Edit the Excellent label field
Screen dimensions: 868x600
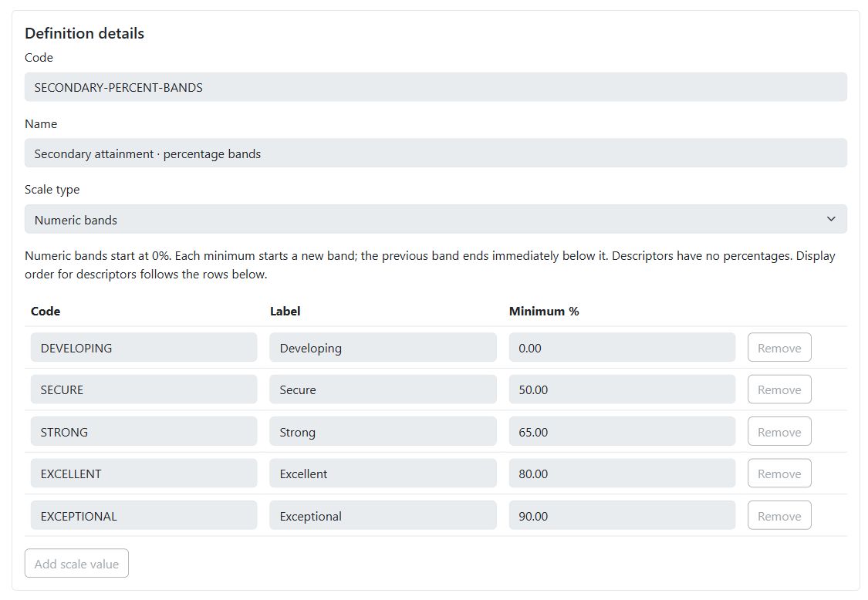pyautogui.click(x=383, y=474)
